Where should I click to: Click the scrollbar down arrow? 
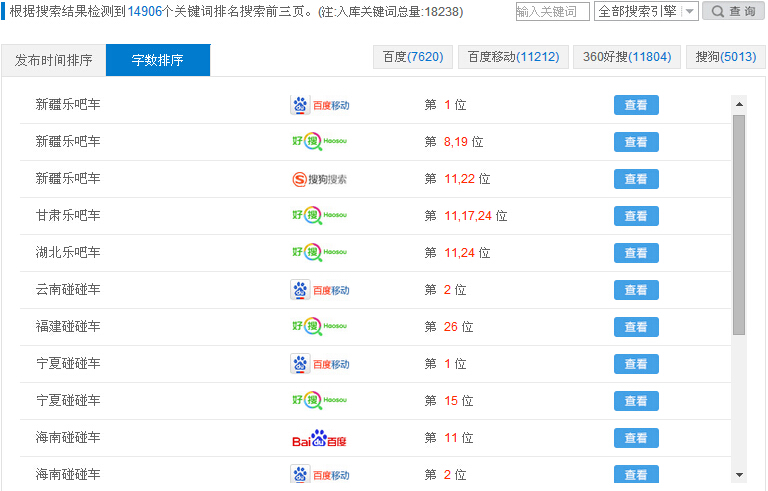coord(739,475)
